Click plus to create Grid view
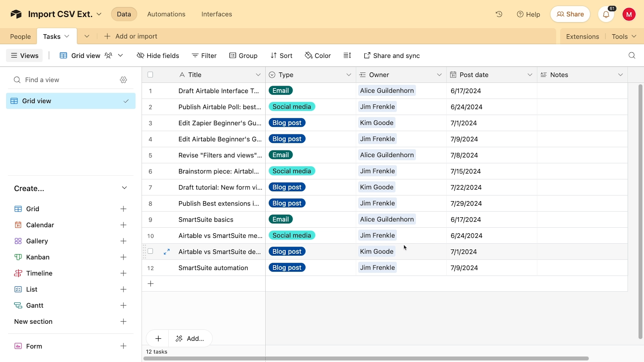 124,209
